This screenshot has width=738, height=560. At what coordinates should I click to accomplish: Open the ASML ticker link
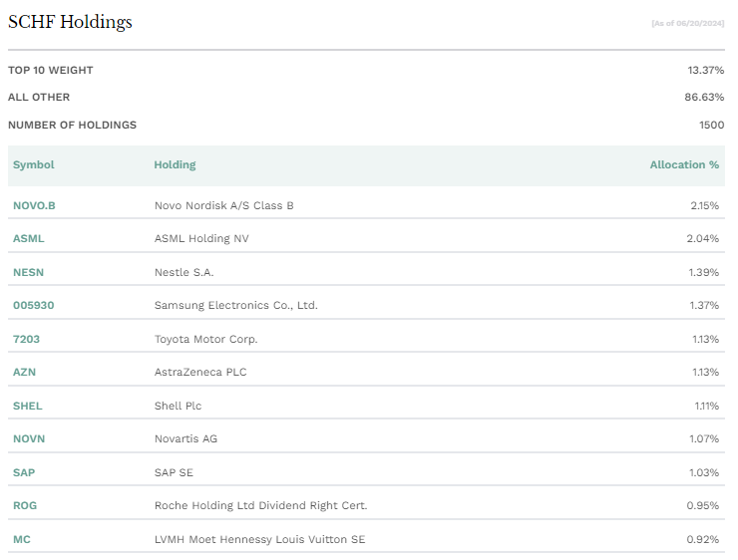click(x=28, y=238)
